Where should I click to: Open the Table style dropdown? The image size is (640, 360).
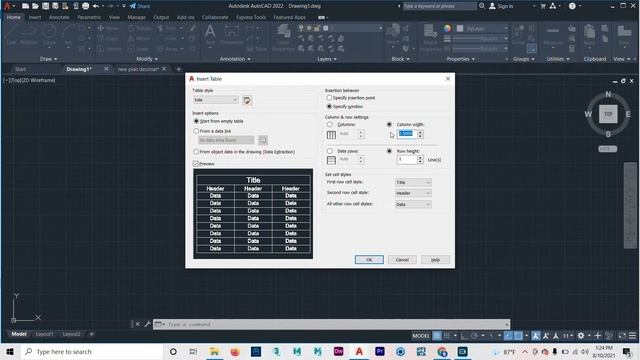point(216,100)
